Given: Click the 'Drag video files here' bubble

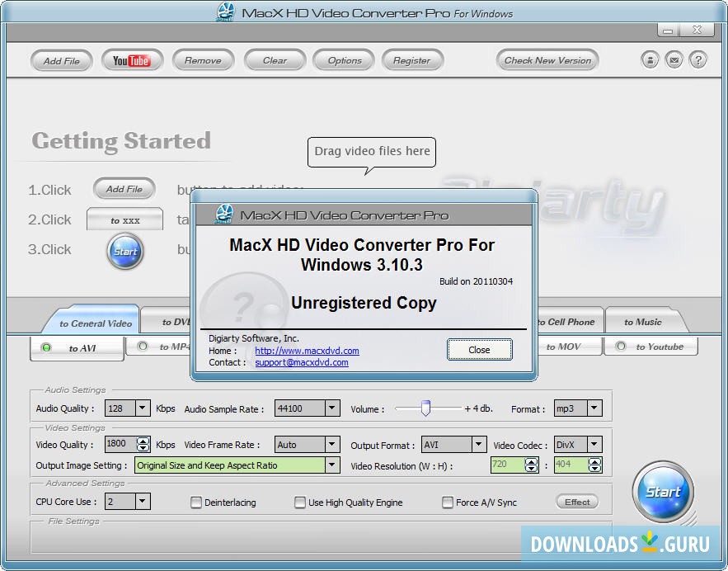Looking at the screenshot, I should coord(372,152).
